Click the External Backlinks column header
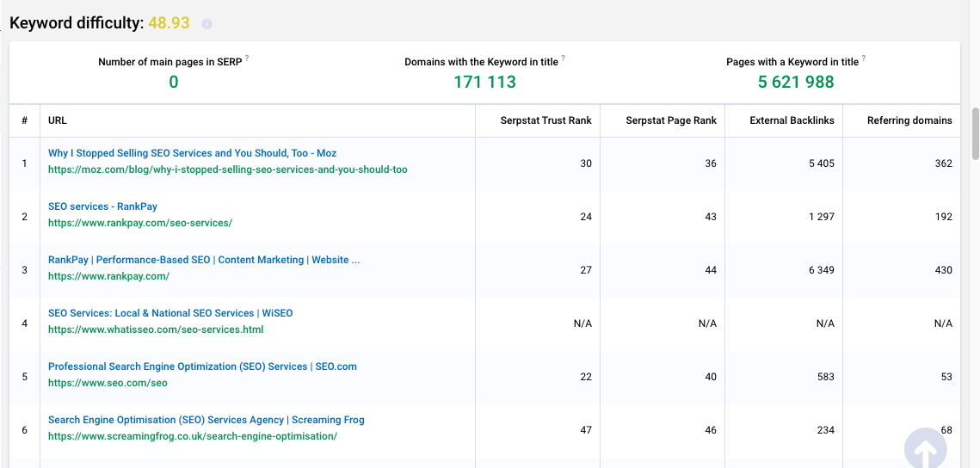 click(792, 120)
